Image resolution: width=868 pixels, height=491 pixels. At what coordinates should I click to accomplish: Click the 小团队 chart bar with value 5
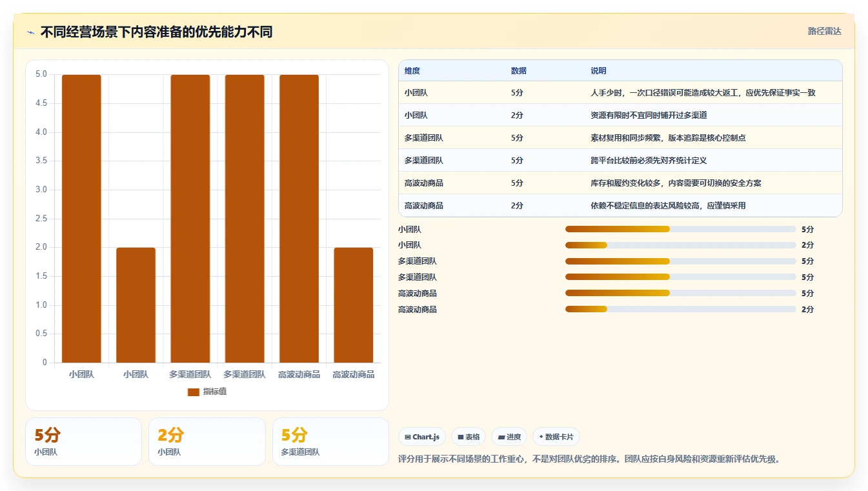[81, 219]
